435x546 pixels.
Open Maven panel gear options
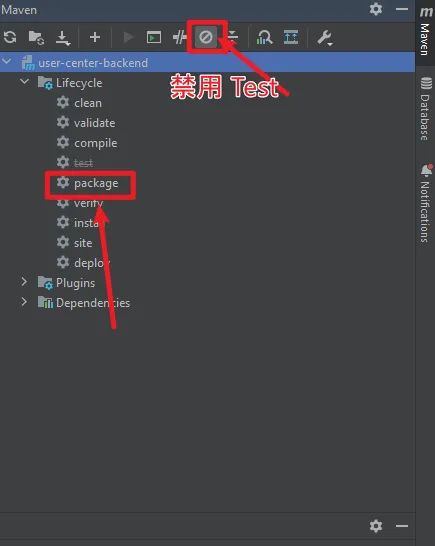(x=376, y=9)
